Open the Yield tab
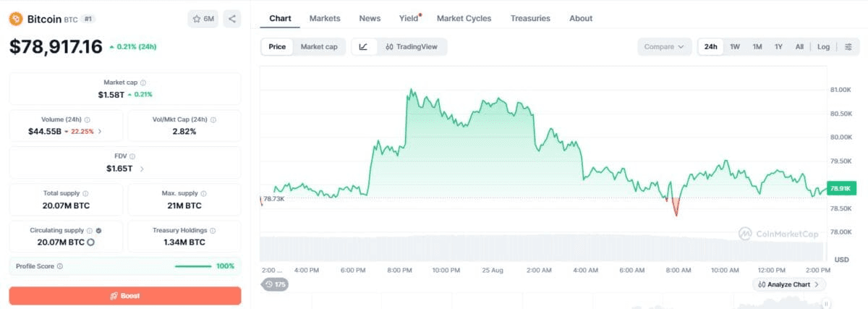The height and width of the screenshot is (309, 868). pos(409,18)
